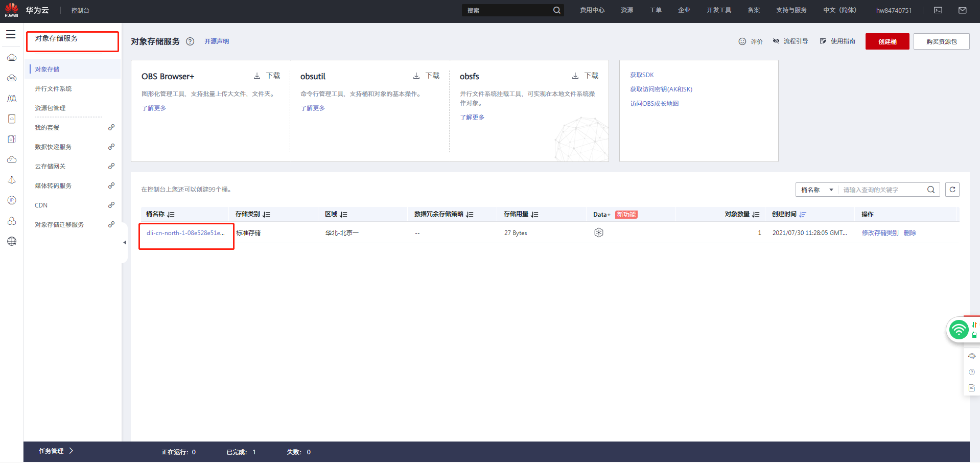Click the external link icon beside 数据快递服务
Screen dimensions: 980x464
pyautogui.click(x=111, y=147)
